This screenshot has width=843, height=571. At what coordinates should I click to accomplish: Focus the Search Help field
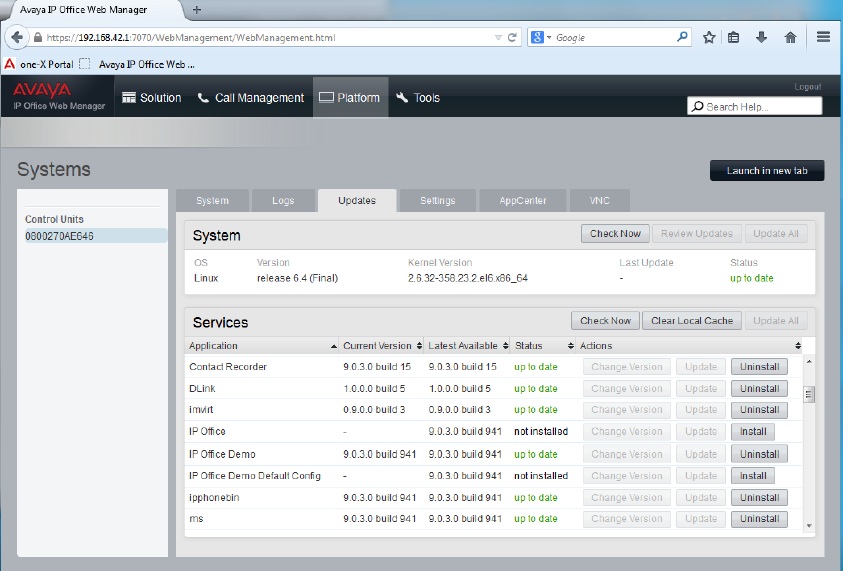tap(754, 106)
